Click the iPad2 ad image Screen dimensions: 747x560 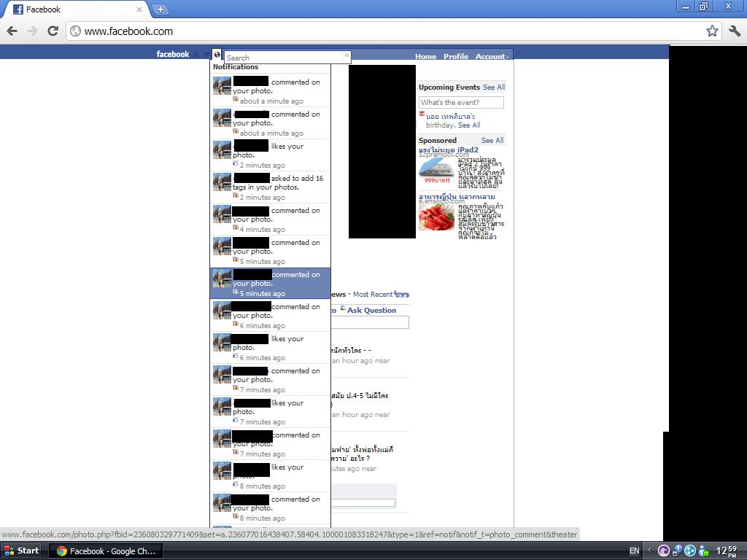[x=437, y=171]
